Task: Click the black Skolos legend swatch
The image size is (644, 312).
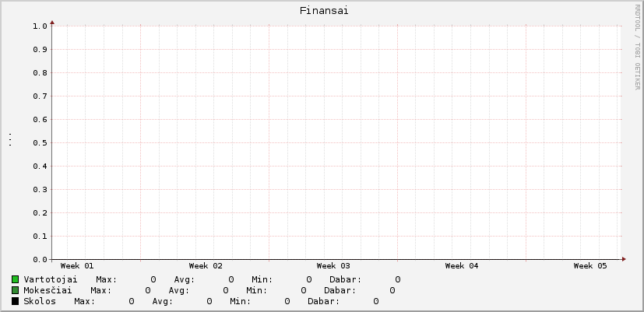Action: pyautogui.click(x=15, y=301)
